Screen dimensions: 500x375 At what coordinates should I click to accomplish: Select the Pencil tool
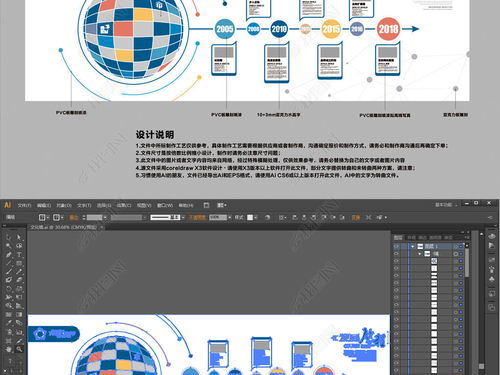coord(19,271)
